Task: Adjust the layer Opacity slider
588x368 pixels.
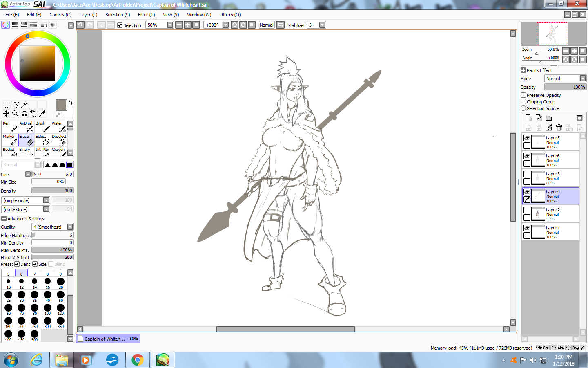Action: point(565,87)
